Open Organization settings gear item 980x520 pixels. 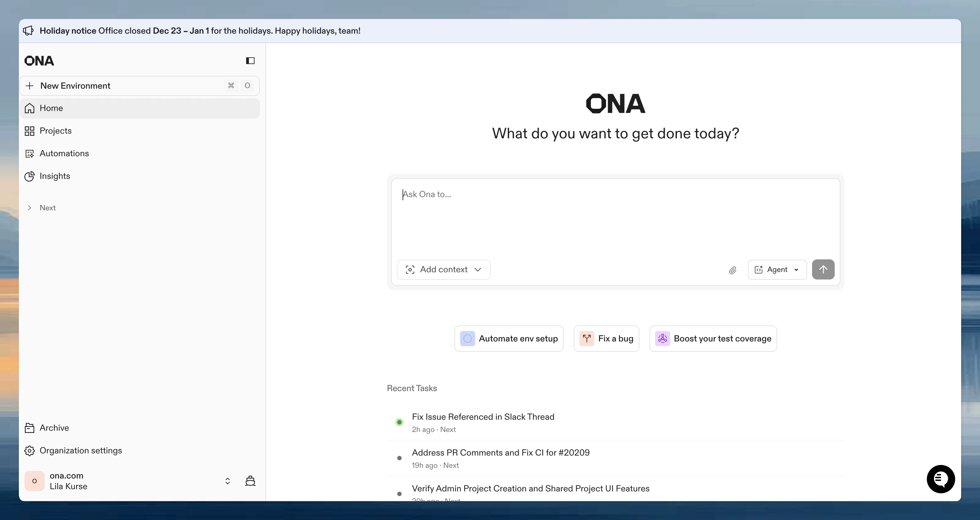tap(80, 451)
